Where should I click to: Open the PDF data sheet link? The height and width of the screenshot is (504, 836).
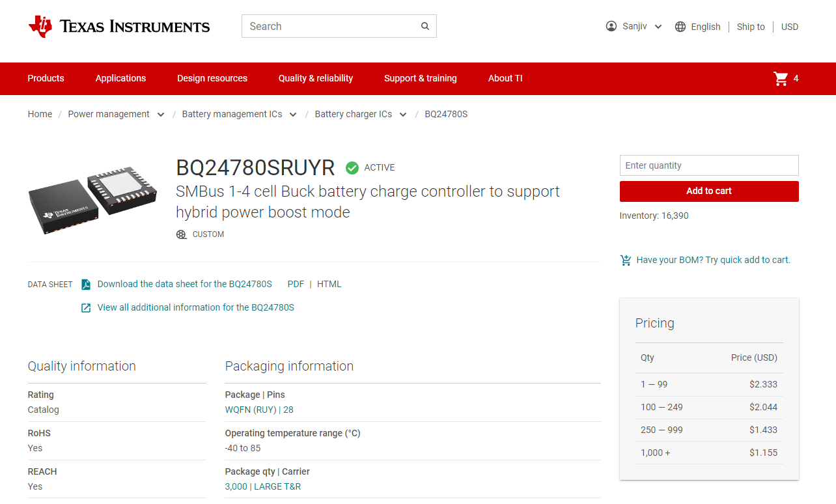coord(296,284)
